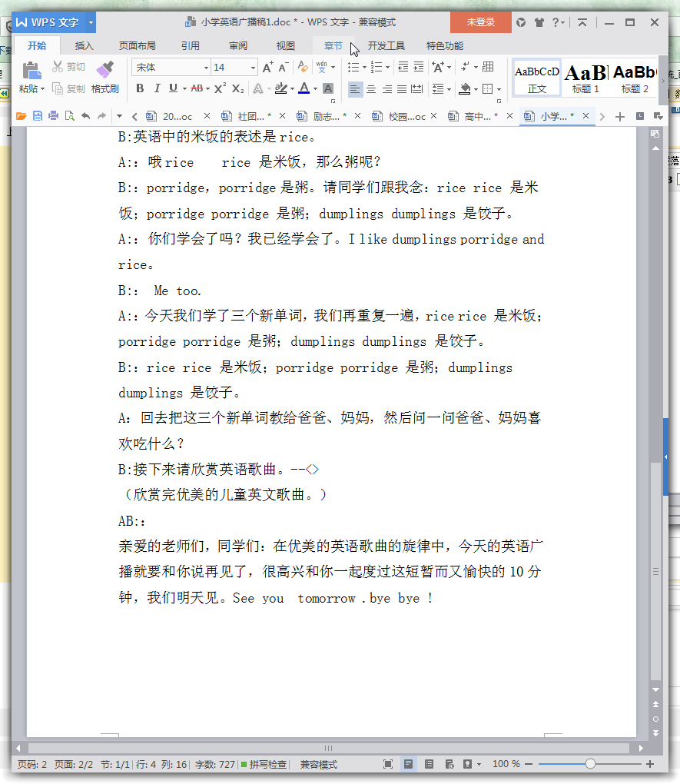Click the increase font size icon
Screen dimensions: 680x784
(267, 68)
